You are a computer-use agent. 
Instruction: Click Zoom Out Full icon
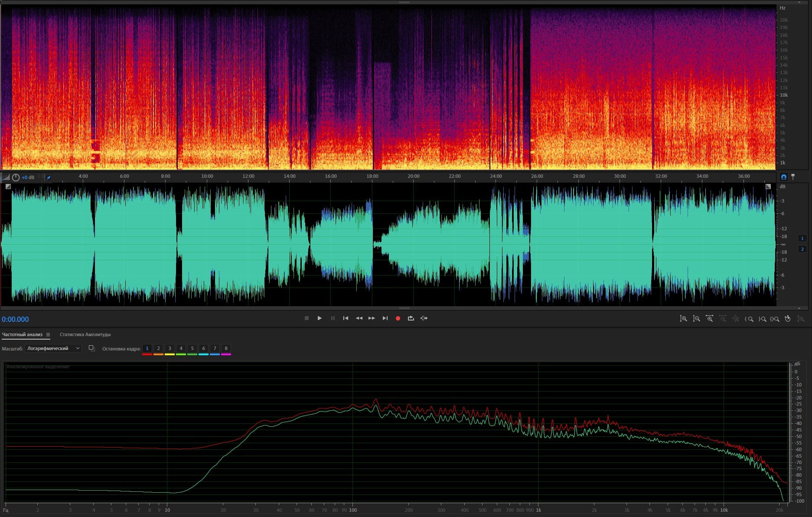pyautogui.click(x=736, y=319)
